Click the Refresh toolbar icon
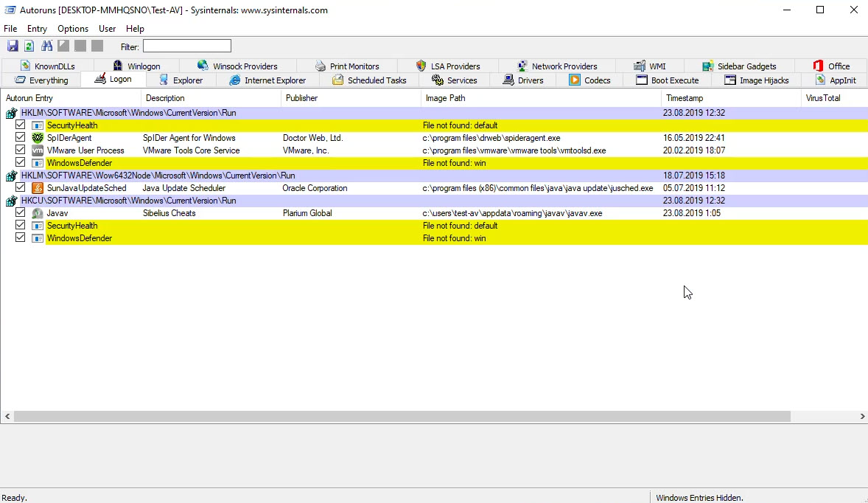 coord(29,46)
